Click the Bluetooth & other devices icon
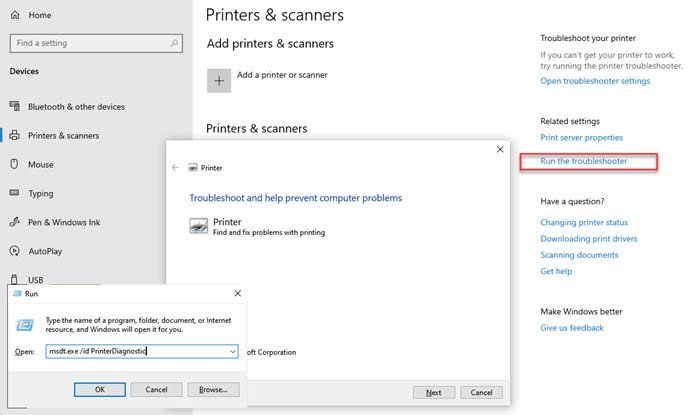The image size is (699, 415). click(x=15, y=106)
